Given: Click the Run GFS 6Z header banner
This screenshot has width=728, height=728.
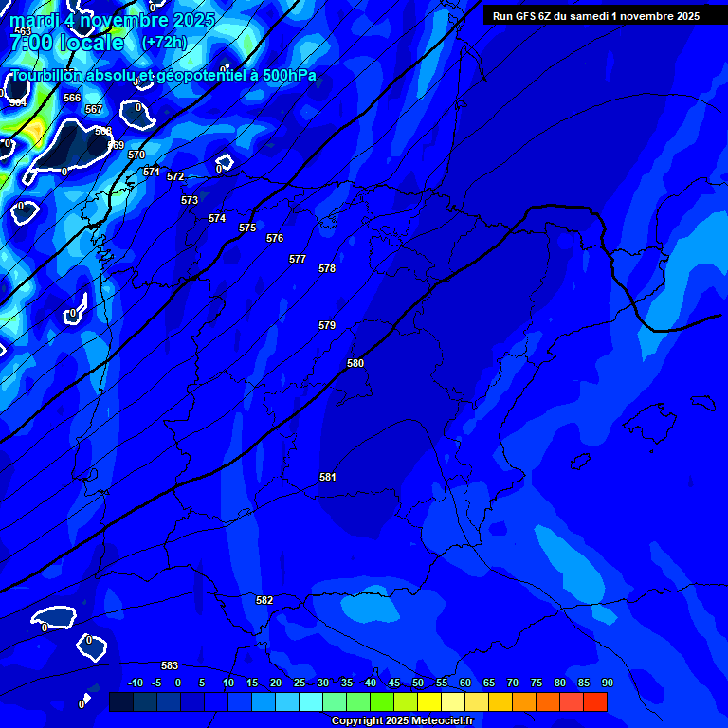Looking at the screenshot, I should [596, 16].
